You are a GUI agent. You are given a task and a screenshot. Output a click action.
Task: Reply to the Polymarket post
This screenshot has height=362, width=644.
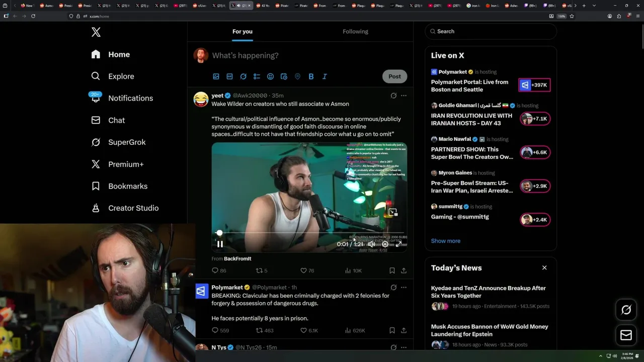pos(220,330)
